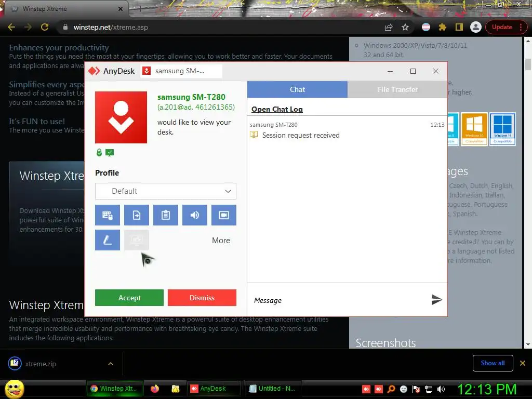Close the downloads bar
Viewport: 532px width, 399px height.
pos(523,363)
